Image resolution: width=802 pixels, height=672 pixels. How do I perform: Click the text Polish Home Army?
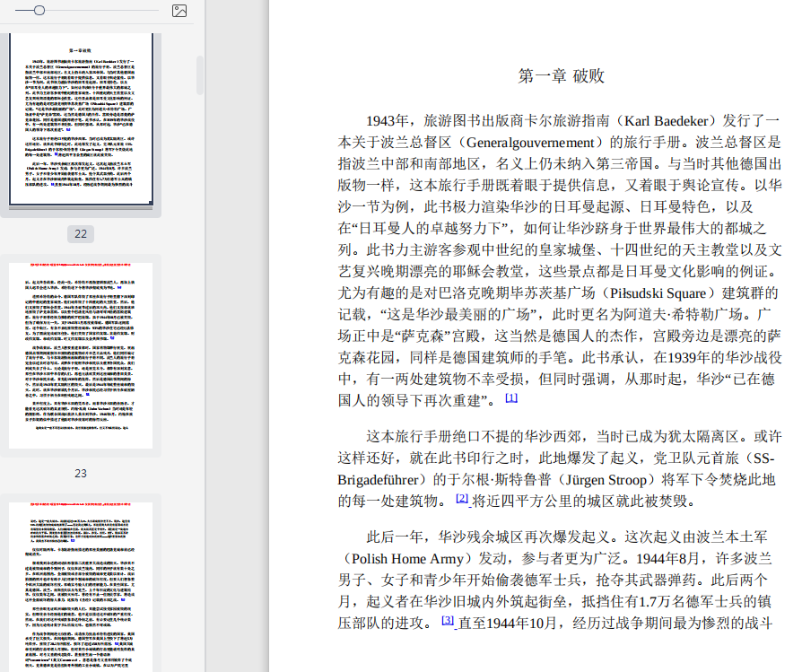407,558
